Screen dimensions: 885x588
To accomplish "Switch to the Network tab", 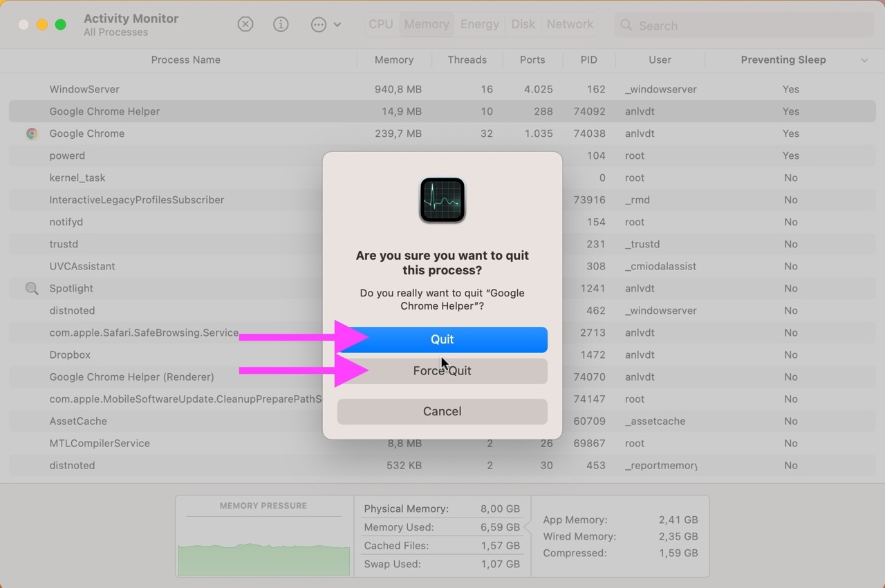I will point(570,24).
